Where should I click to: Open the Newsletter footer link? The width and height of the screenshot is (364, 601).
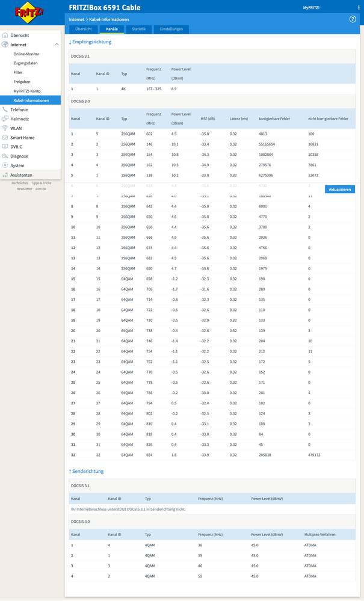tap(25, 189)
